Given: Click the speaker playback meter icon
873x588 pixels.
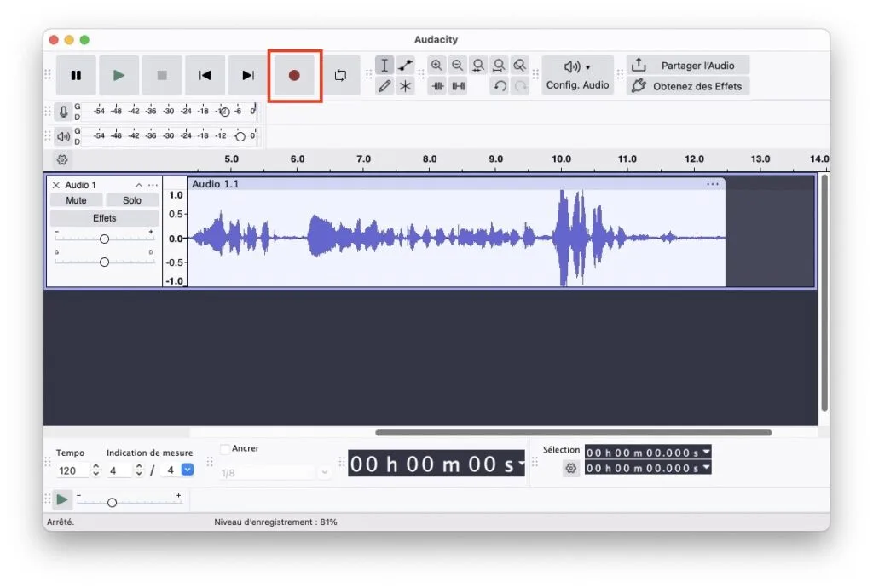Looking at the screenshot, I should pos(63,136).
